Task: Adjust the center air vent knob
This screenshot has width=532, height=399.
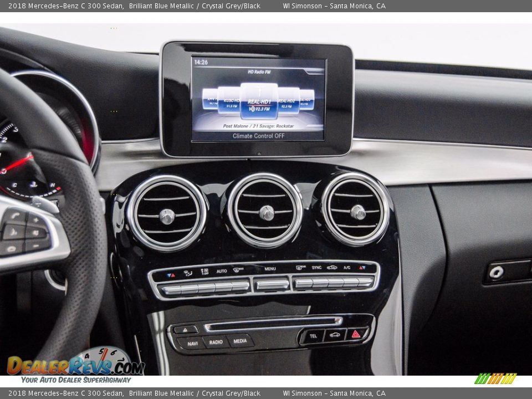Action: pos(267,213)
